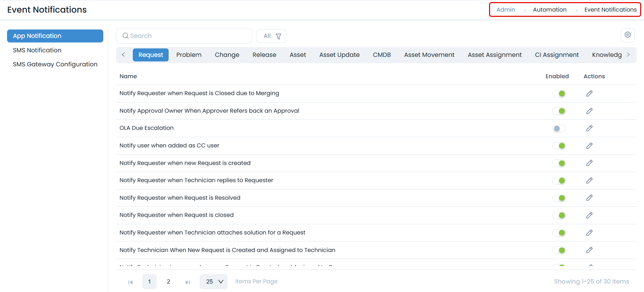This screenshot has width=644, height=292.
Task: Disable 'Notify Requester when new Request is created'
Action: coord(559,163)
